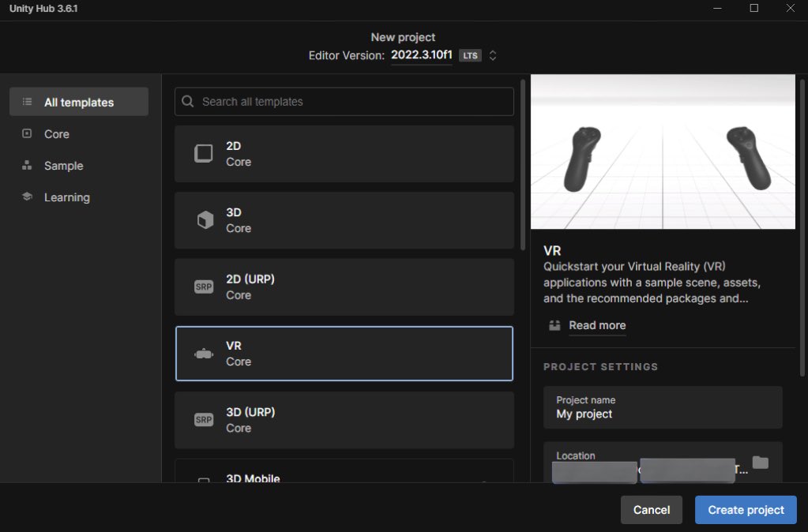Click the editor version 2022.3.10f1
808x532 pixels.
[422, 54]
